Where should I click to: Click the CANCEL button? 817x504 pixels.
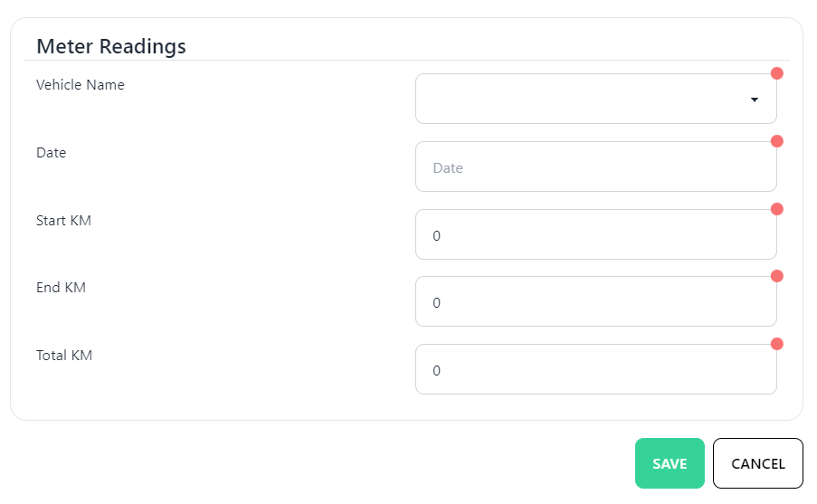click(x=757, y=463)
